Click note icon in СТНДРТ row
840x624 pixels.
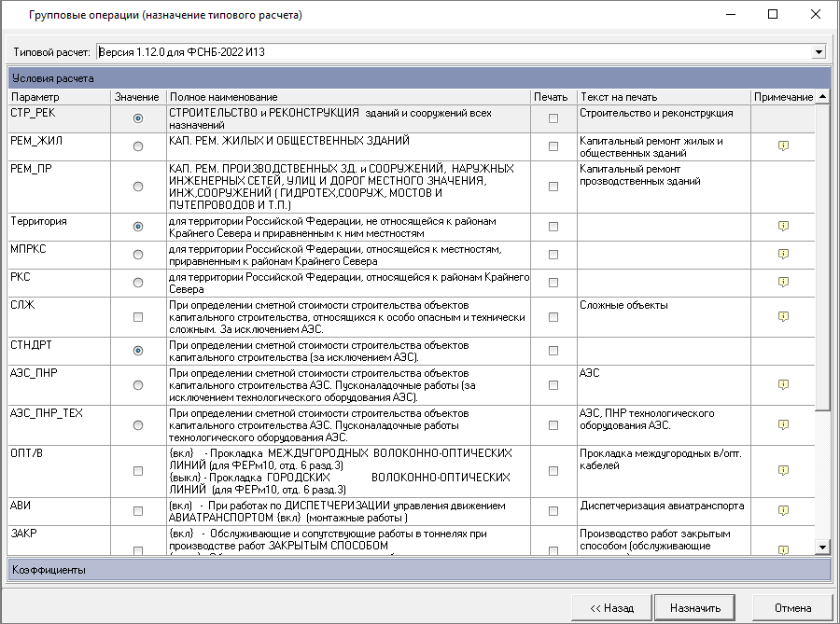(784, 351)
